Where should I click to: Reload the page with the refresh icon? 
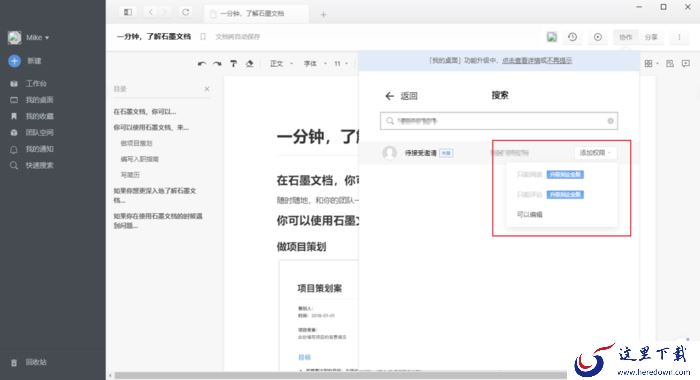pos(186,12)
